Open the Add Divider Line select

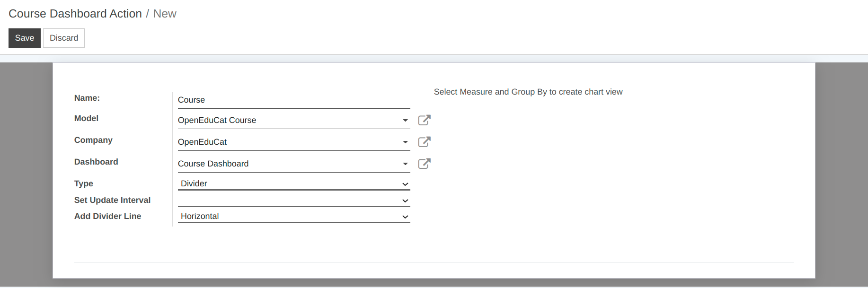294,216
